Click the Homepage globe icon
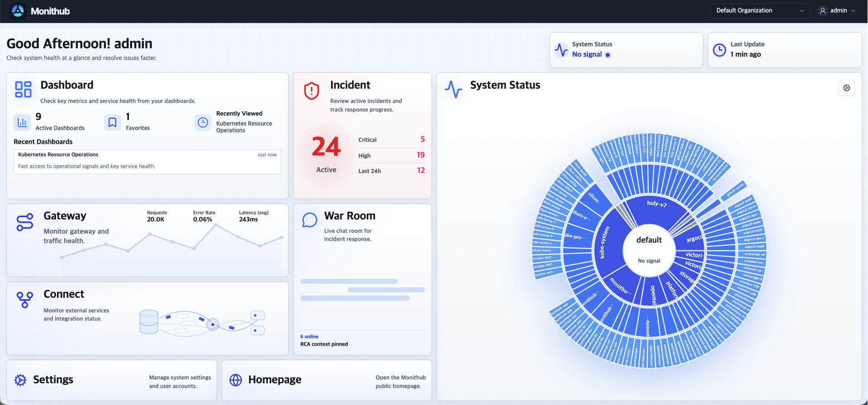The width and height of the screenshot is (868, 405). [236, 380]
